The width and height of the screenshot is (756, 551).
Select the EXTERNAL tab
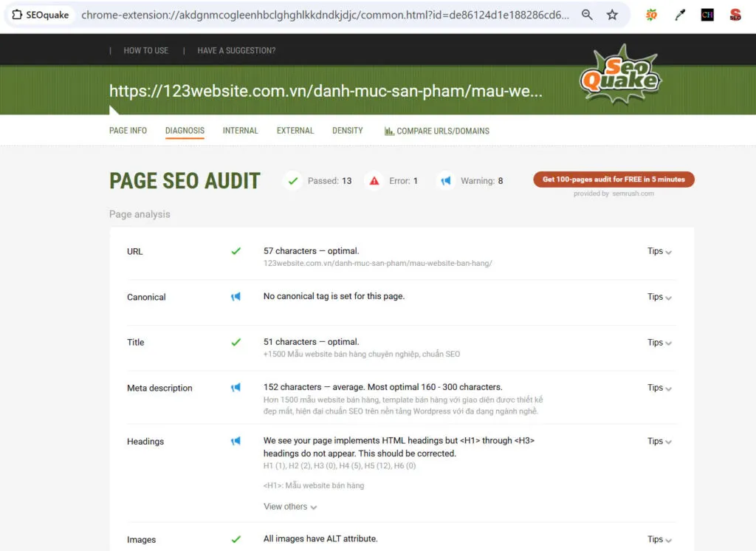[295, 131]
